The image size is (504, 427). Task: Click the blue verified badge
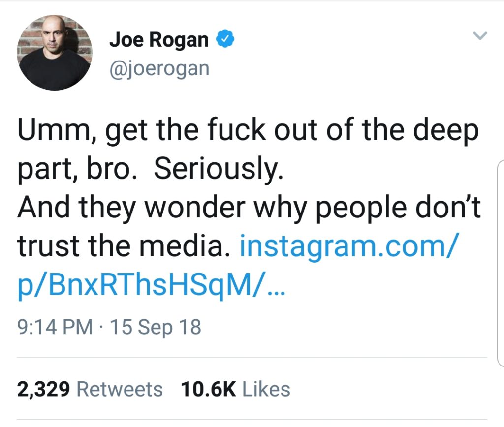click(x=225, y=38)
